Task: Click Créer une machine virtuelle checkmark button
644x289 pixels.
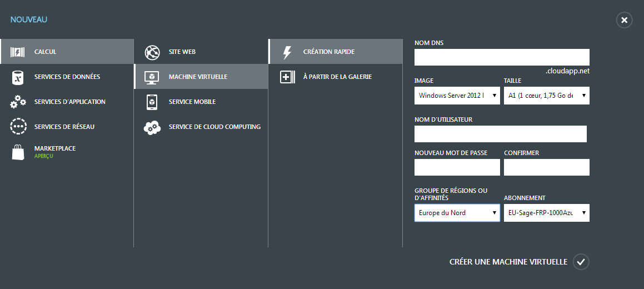Action: (581, 262)
